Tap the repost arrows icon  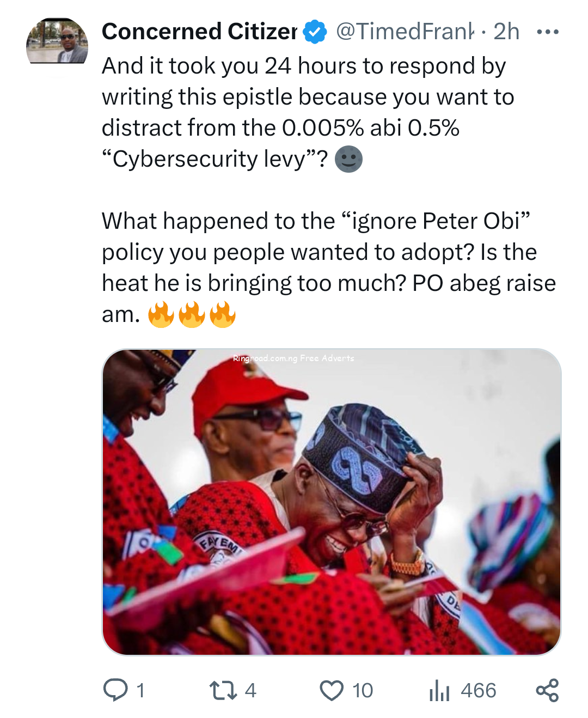(223, 690)
